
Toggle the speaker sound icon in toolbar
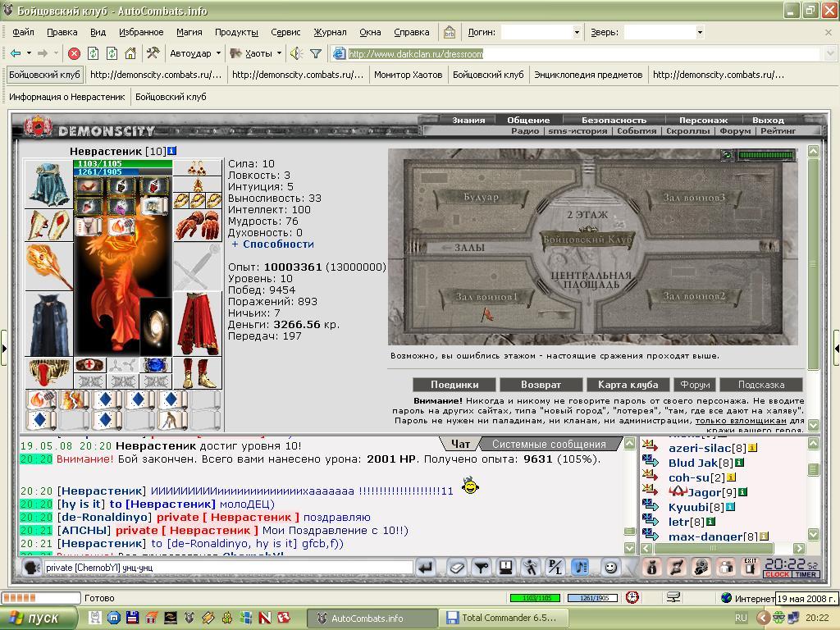coord(295,53)
